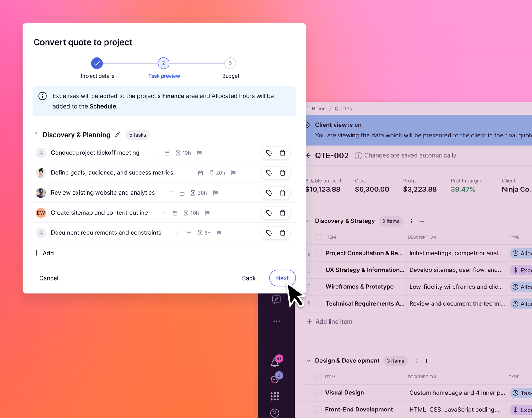Open more options for Discovery & Strategy section

click(x=411, y=221)
